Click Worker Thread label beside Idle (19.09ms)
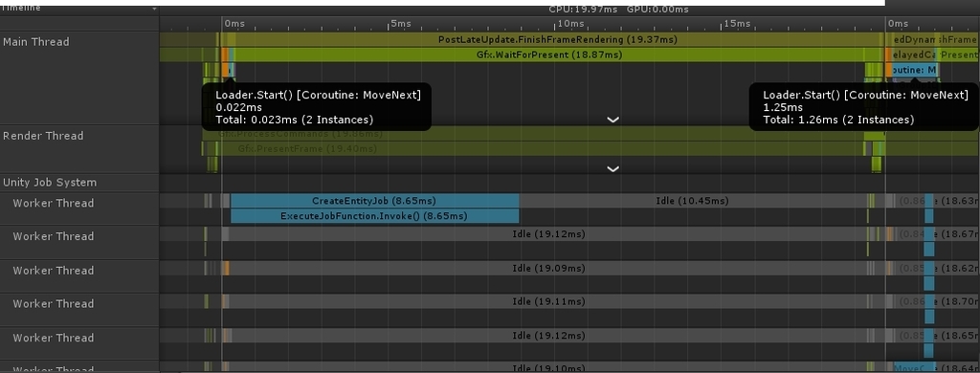 (x=54, y=271)
